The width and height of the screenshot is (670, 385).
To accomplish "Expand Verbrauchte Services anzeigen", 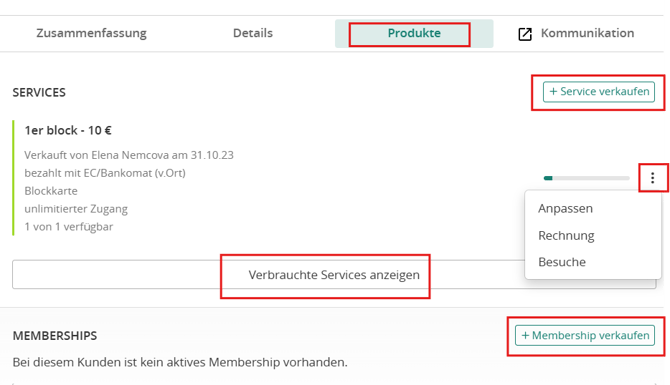I will [334, 275].
